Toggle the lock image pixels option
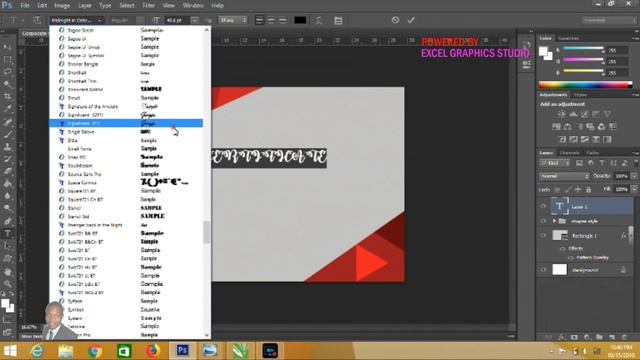This screenshot has width=640, height=360. [x=567, y=189]
